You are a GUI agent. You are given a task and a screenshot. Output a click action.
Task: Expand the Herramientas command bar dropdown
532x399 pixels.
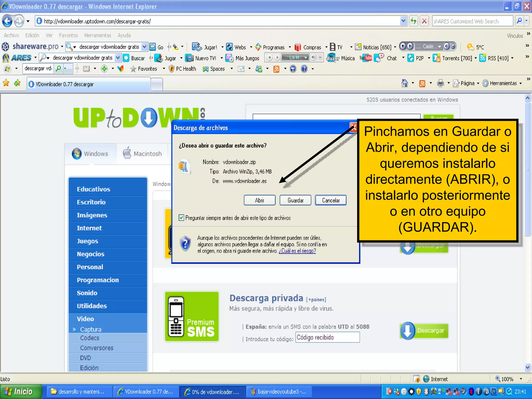pyautogui.click(x=521, y=84)
